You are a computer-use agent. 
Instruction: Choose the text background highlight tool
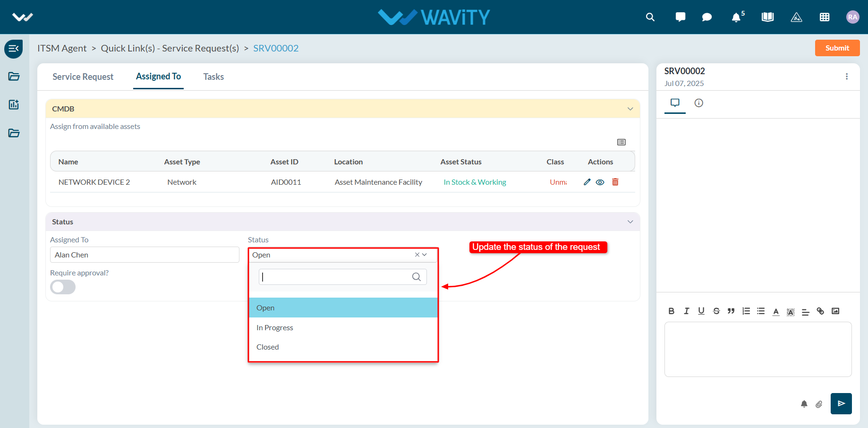pos(791,312)
